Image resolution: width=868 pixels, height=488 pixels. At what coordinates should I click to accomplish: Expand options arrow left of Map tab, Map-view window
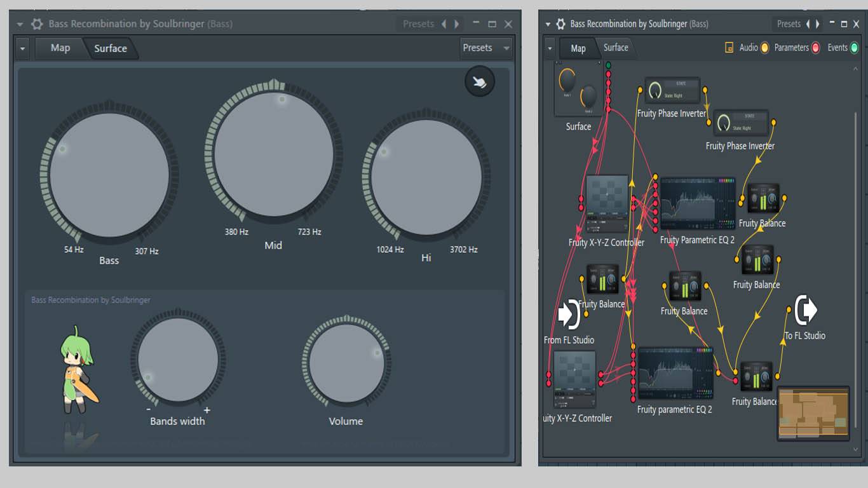(550, 48)
